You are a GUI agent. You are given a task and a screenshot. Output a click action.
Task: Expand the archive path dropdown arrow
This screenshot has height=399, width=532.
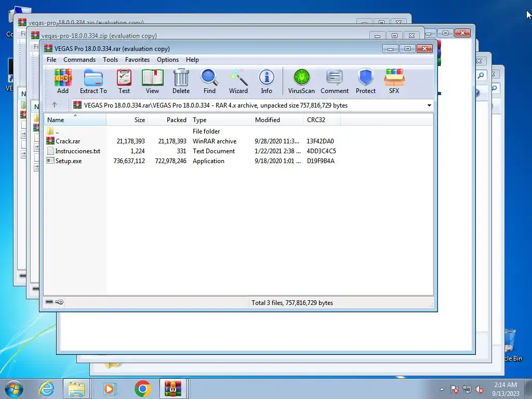[x=429, y=105]
